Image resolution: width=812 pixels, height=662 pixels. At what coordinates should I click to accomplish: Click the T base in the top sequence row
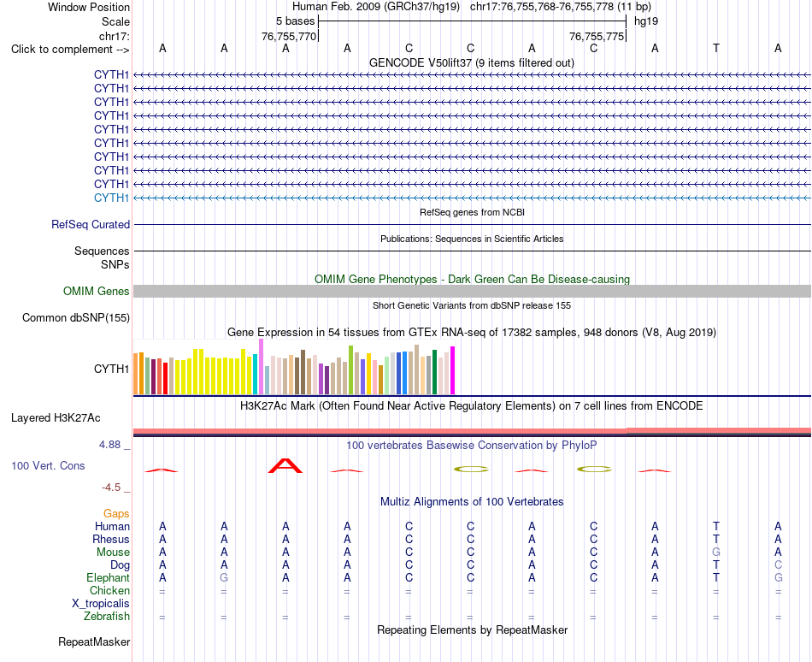click(x=716, y=48)
